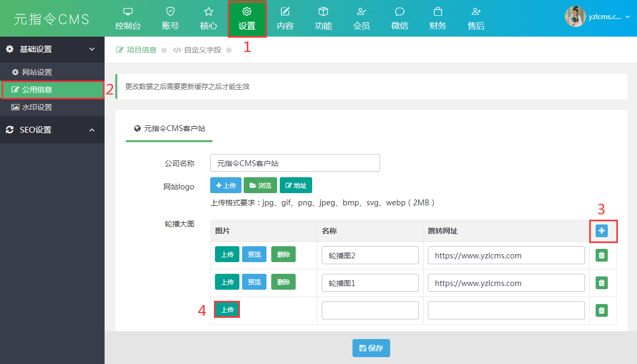This screenshot has width=637, height=364.
Task: Click 删除 in the 轮播图1 row
Action: 283,282
